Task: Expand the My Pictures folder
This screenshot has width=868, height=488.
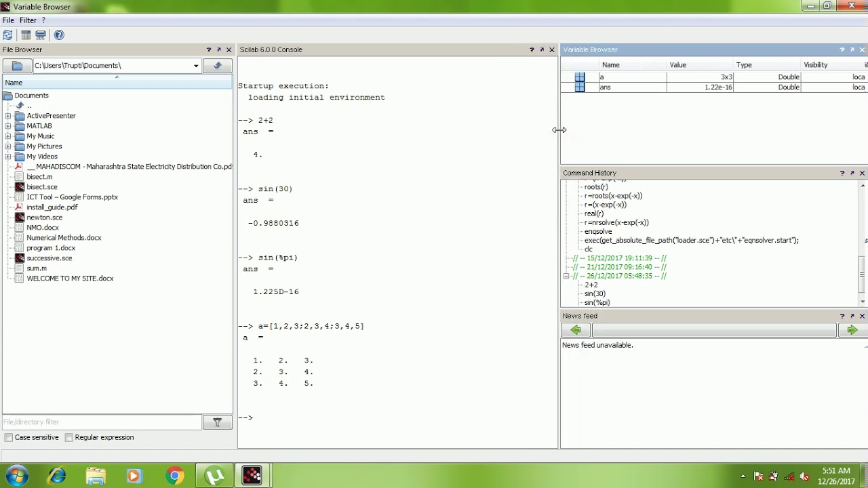Action: 8,146
